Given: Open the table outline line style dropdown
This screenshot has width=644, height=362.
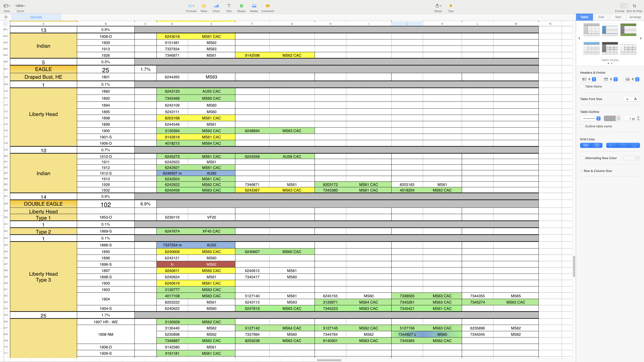Looking at the screenshot, I should (x=598, y=118).
